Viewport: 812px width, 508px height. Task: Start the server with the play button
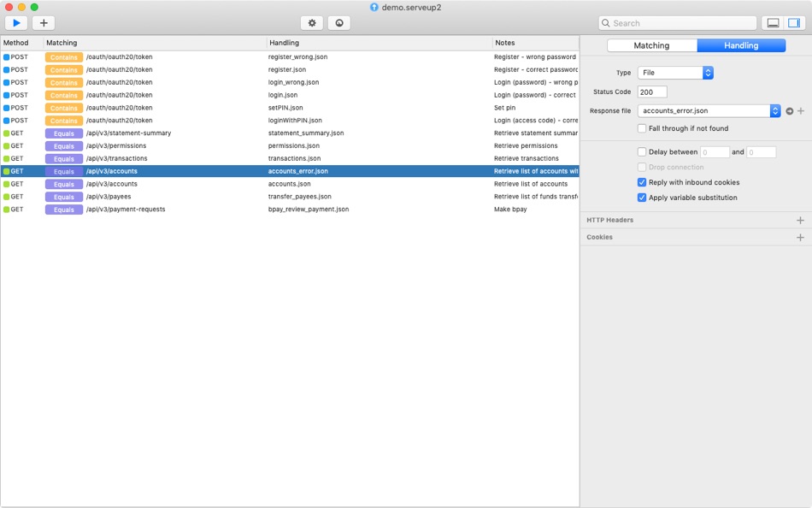[16, 23]
